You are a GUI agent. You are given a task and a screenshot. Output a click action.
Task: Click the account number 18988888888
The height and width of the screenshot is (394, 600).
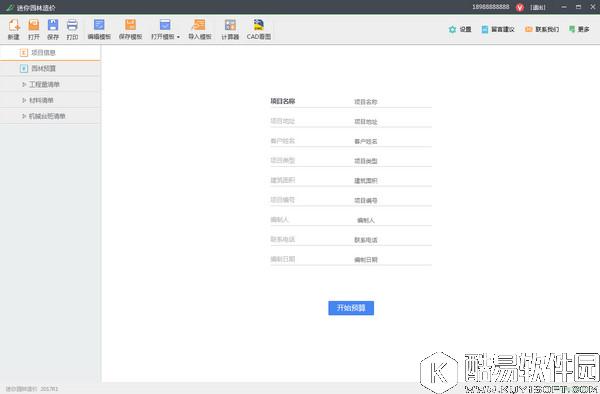point(491,7)
